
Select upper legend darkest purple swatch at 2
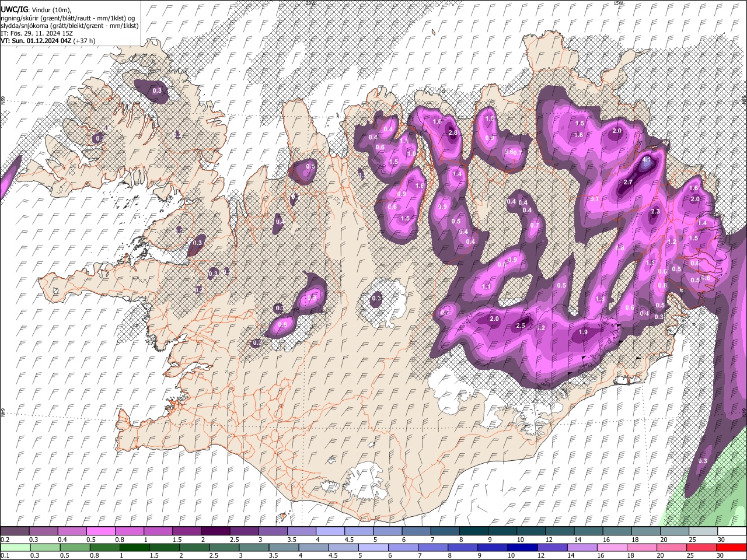click(215, 531)
